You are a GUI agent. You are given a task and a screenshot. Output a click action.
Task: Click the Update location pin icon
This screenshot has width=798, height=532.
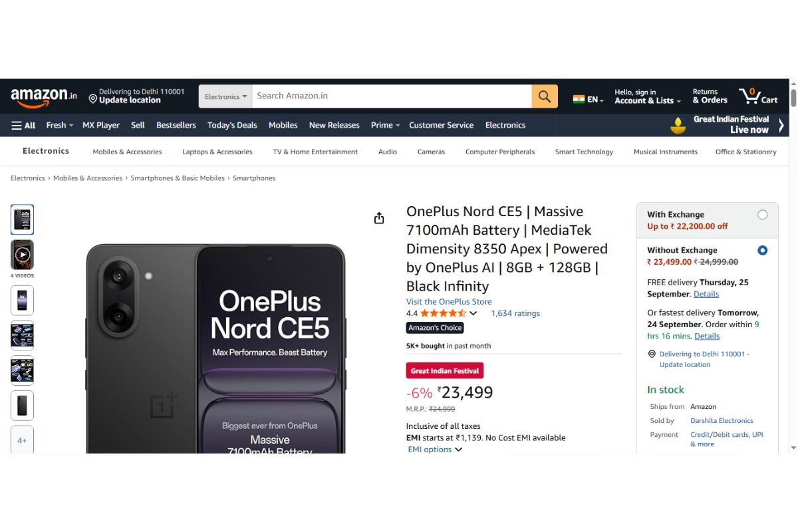tap(92, 98)
